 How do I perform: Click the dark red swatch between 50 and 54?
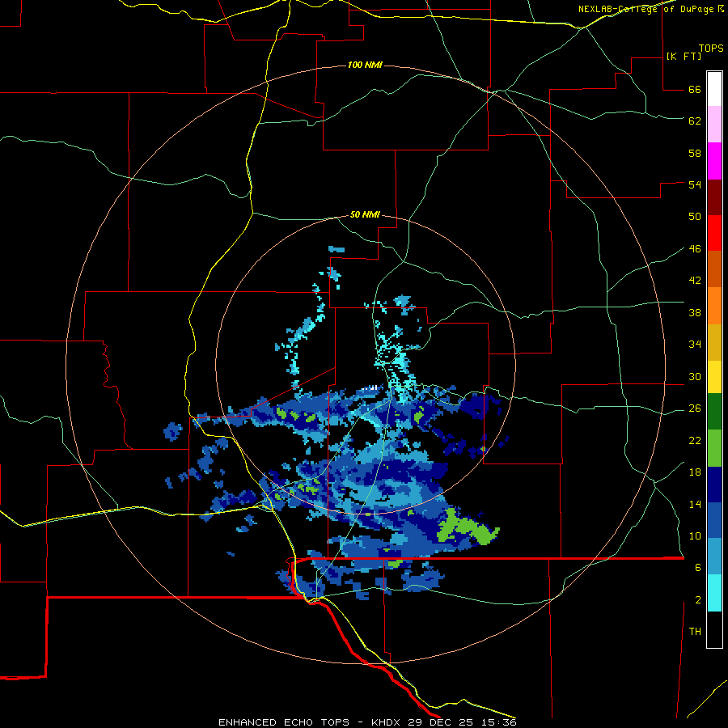point(714,197)
